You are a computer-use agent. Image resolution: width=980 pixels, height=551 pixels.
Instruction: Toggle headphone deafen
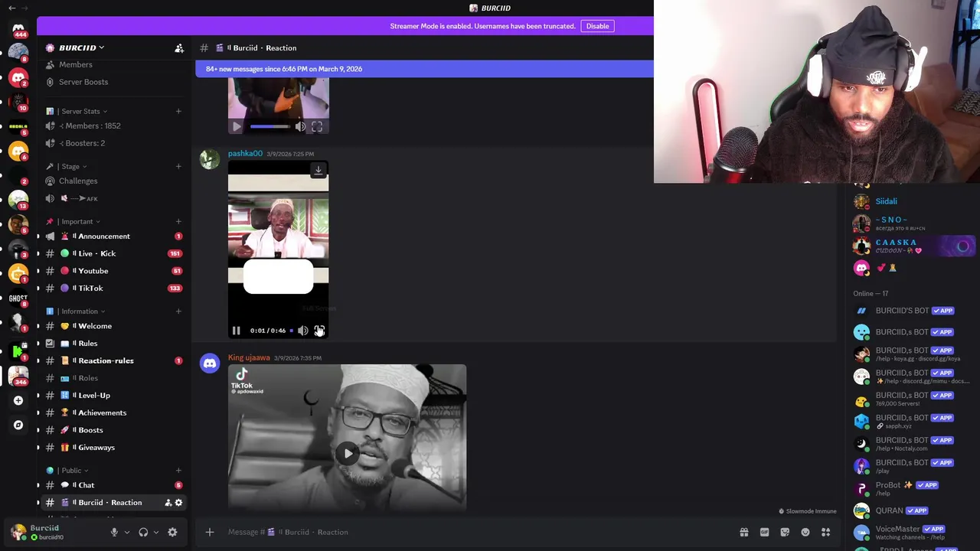143,532
